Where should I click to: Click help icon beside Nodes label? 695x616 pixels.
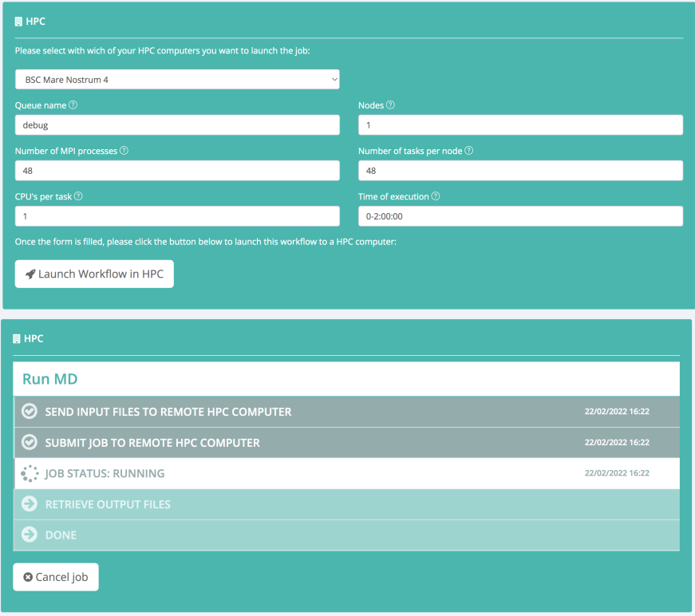390,105
